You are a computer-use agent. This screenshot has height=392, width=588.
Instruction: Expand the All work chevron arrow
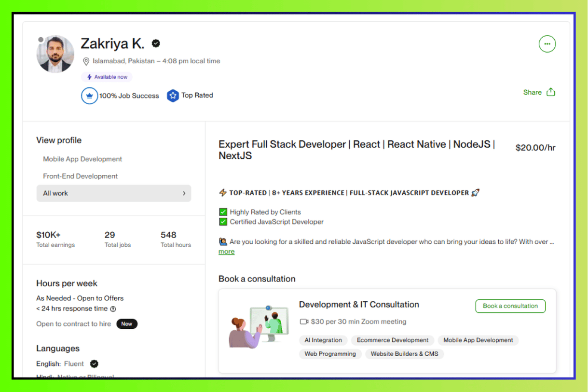coord(184,193)
